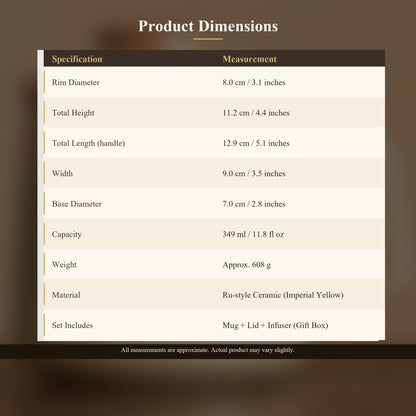The width and height of the screenshot is (416, 416).
Task: Select the Specification column header
Action: (77, 59)
